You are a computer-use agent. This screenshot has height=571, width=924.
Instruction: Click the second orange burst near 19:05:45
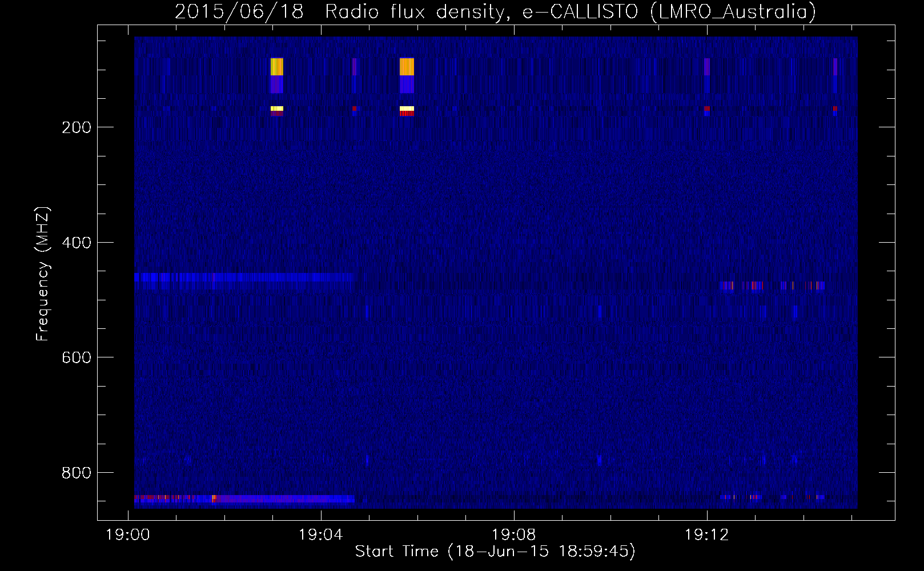407,67
